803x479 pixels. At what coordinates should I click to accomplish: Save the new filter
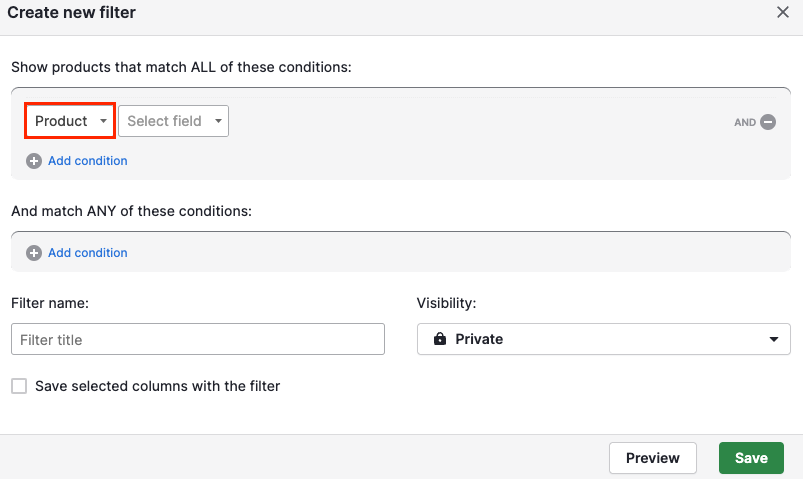pos(751,458)
